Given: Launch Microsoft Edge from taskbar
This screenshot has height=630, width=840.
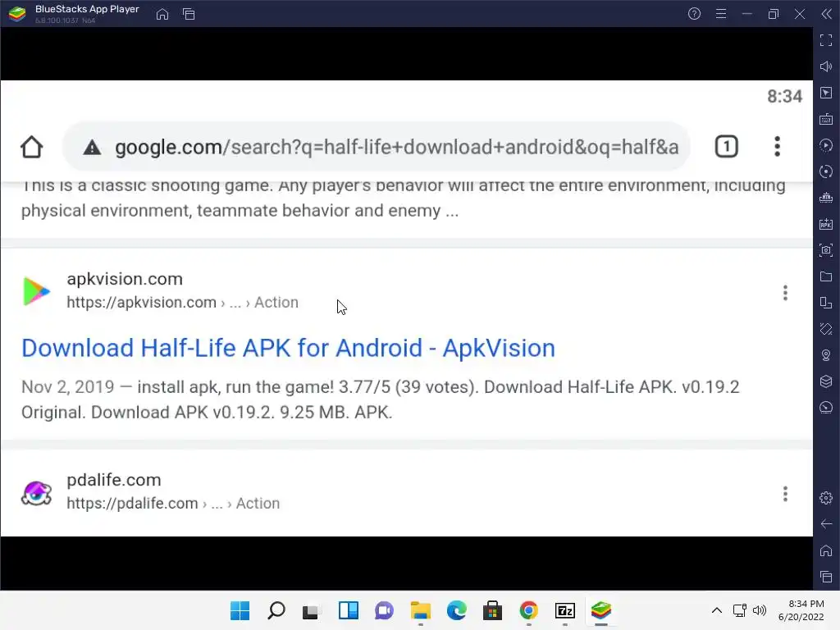Looking at the screenshot, I should [456, 610].
